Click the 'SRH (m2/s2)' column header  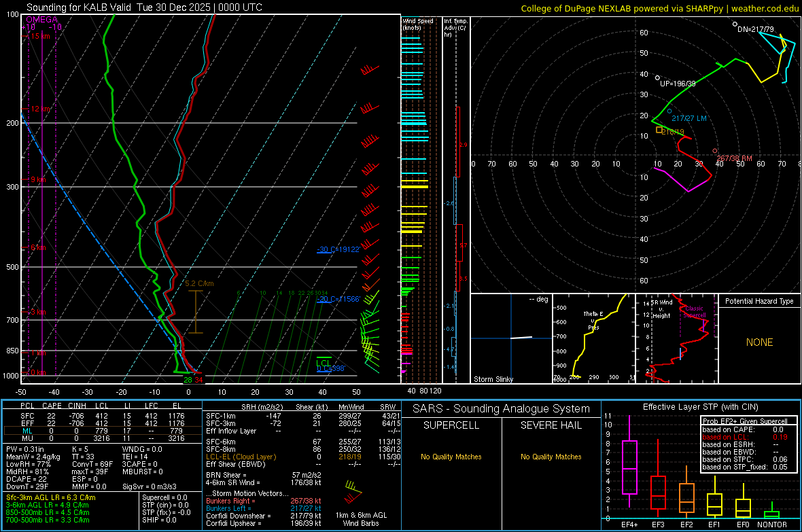[262, 407]
